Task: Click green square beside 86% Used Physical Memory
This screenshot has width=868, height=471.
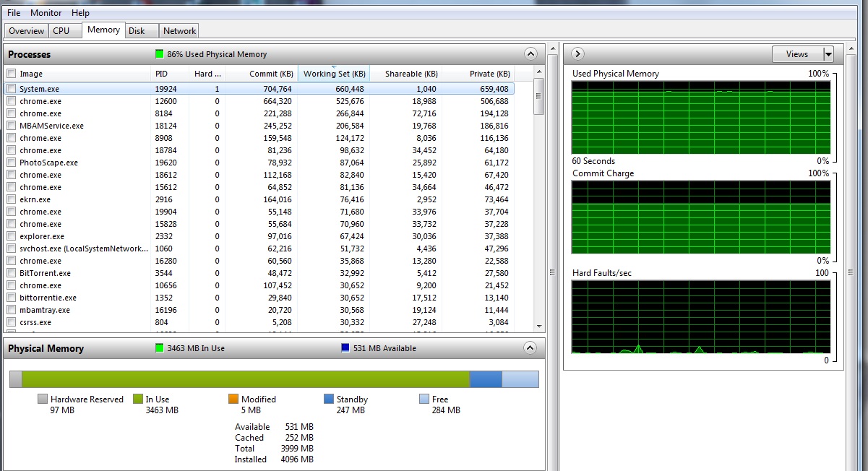Action: [160, 54]
